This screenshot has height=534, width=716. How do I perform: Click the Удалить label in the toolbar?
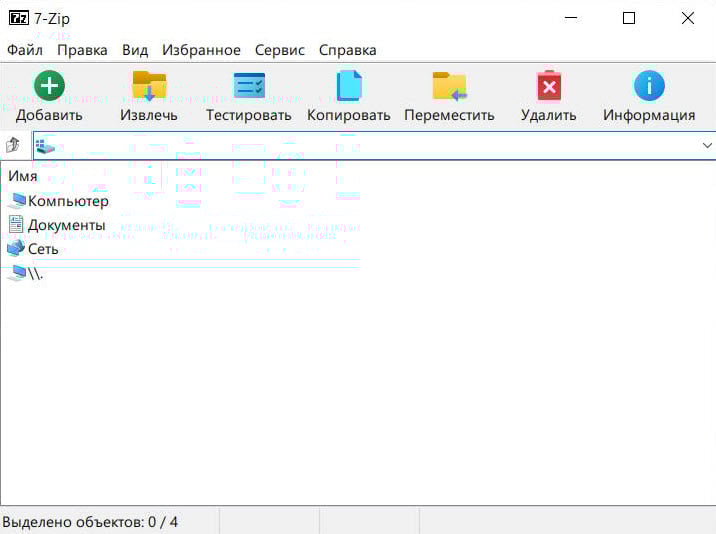(549, 115)
